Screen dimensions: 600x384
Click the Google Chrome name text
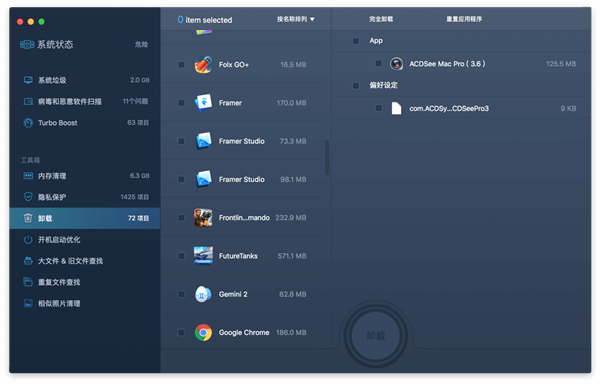point(244,332)
